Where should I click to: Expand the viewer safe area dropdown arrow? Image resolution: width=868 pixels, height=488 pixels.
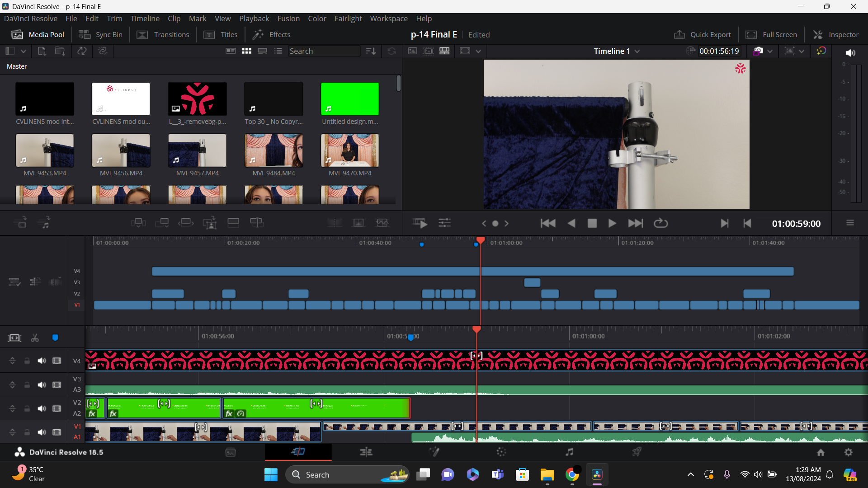click(478, 51)
